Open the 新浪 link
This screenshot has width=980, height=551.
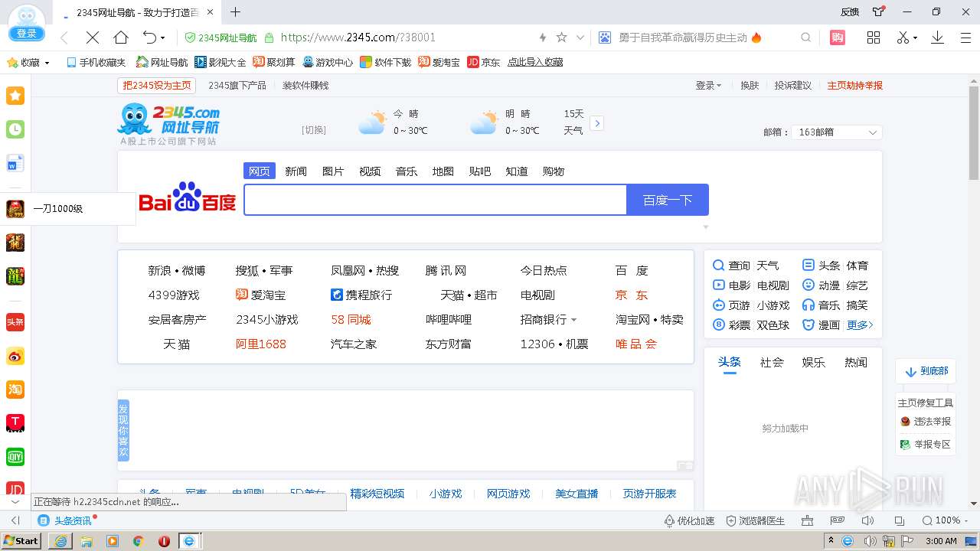pyautogui.click(x=158, y=270)
